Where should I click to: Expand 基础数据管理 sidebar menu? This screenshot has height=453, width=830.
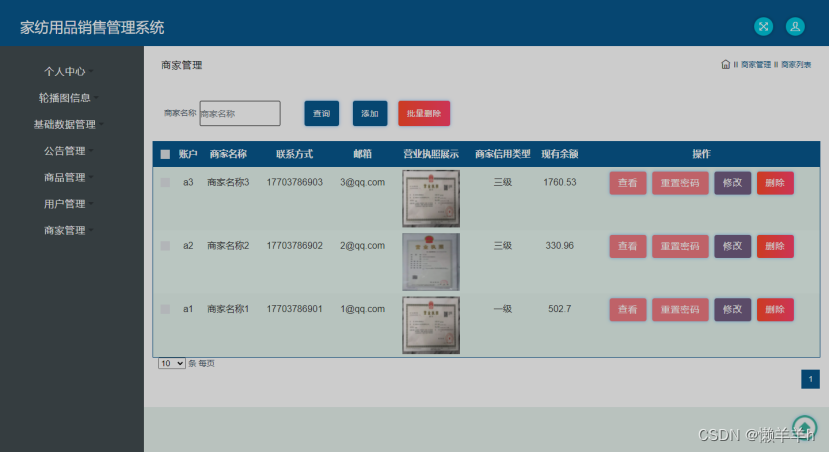click(69, 124)
